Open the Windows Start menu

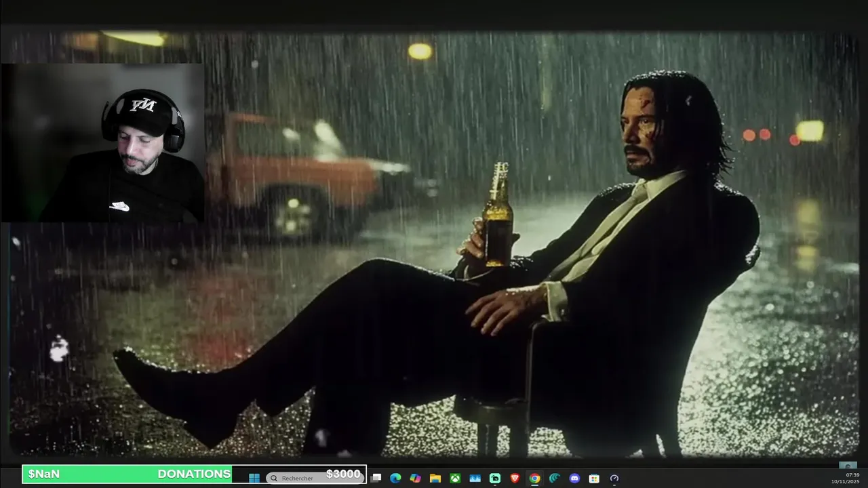(254, 478)
